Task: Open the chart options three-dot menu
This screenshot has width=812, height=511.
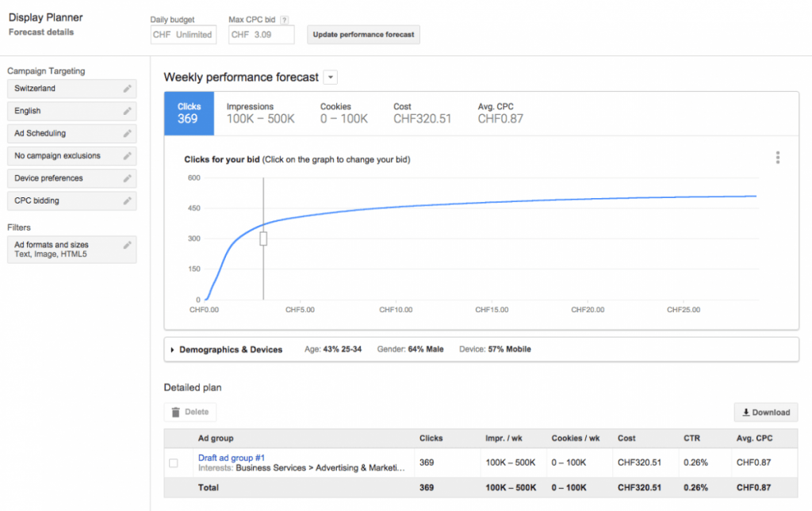Action: (778, 158)
